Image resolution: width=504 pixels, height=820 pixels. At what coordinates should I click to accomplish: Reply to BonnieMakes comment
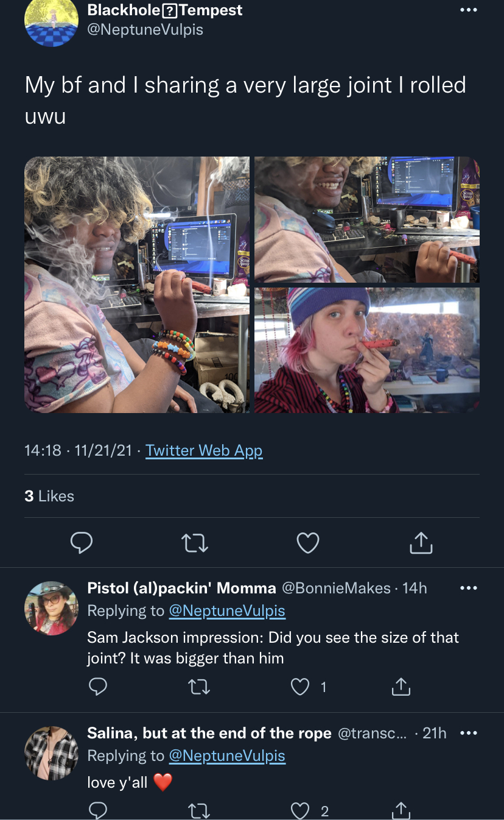tap(98, 687)
